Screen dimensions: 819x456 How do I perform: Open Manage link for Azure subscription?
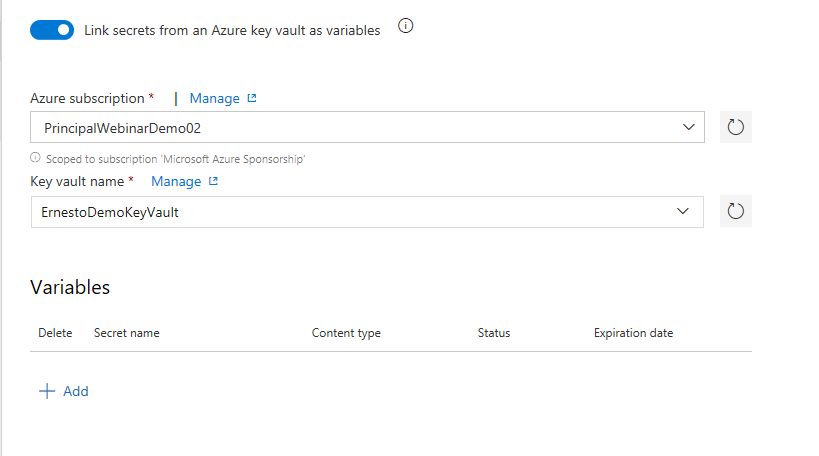click(214, 98)
